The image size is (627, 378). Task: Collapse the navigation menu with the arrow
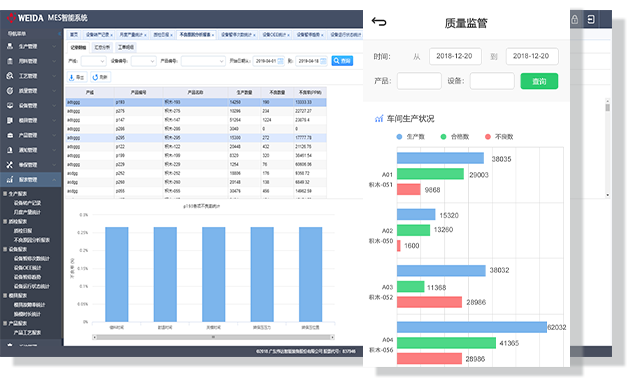pyautogui.click(x=59, y=34)
